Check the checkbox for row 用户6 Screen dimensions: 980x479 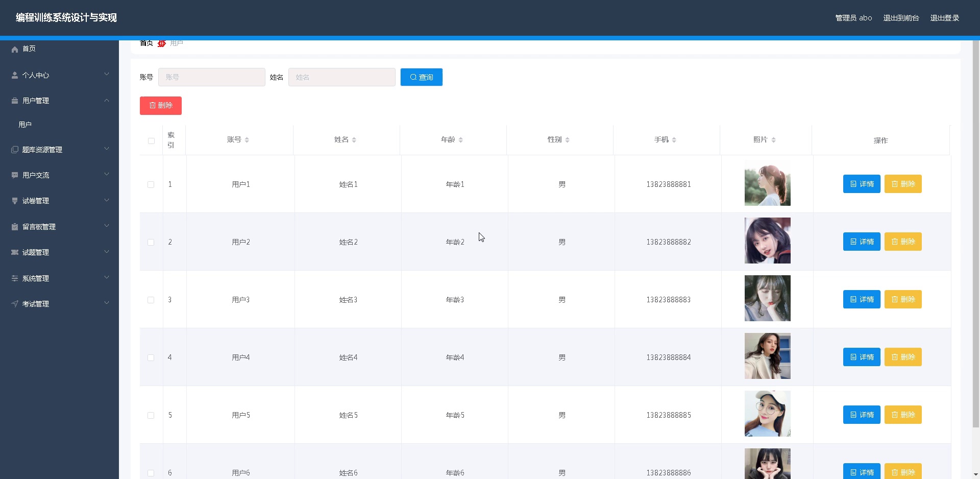151,473
